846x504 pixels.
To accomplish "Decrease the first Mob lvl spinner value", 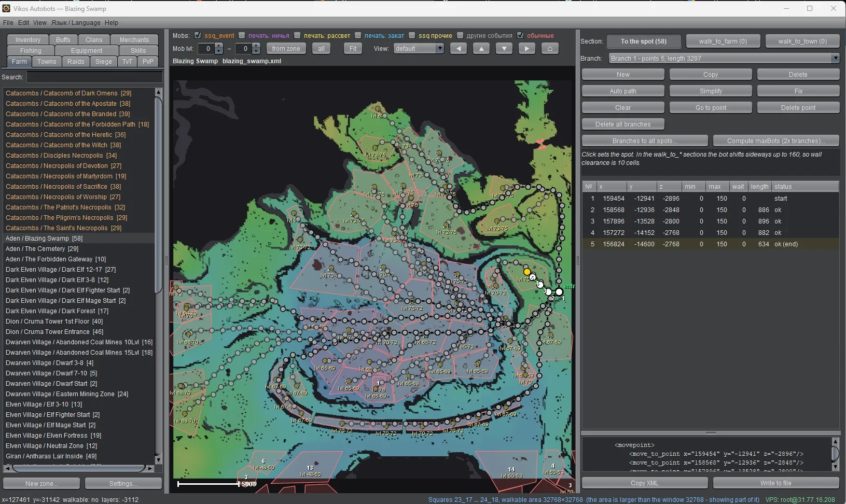I will 219,51.
